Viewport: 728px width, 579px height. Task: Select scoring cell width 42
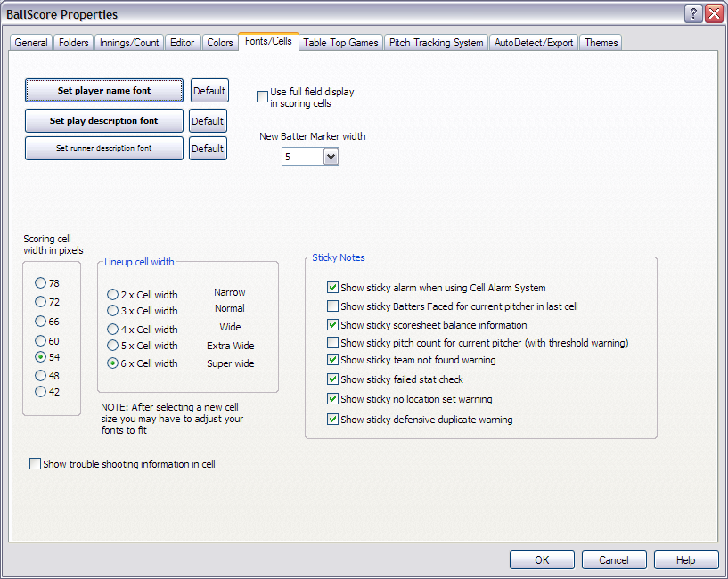click(x=40, y=391)
